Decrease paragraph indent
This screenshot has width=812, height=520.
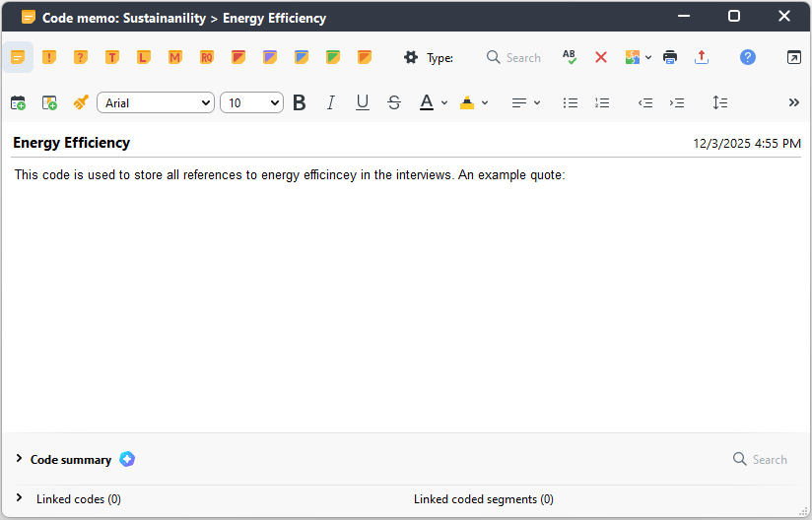click(x=645, y=103)
